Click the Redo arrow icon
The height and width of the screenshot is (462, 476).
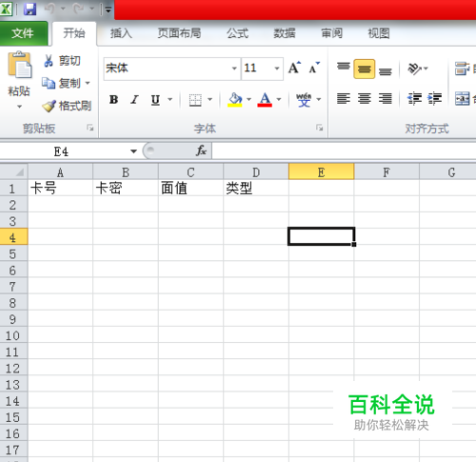point(78,9)
